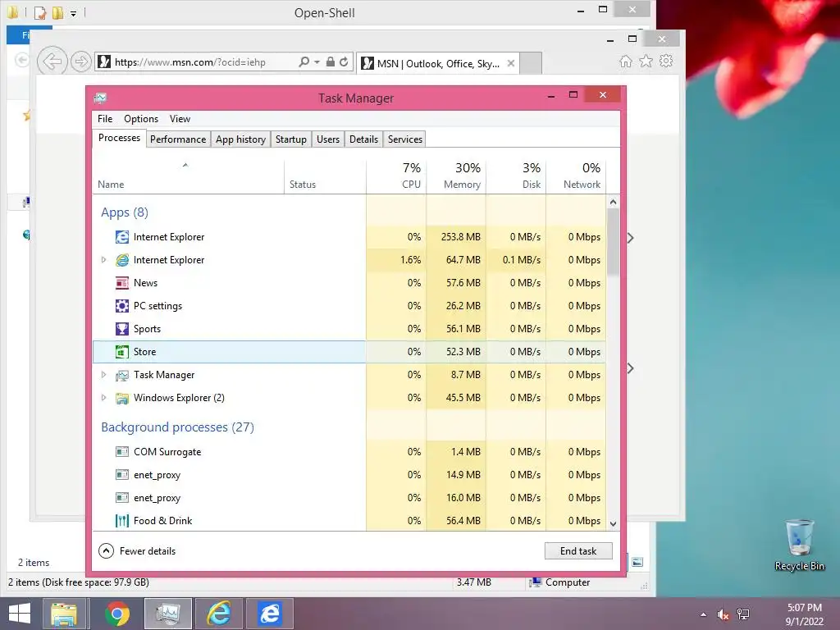840x630 pixels.
Task: Click the process list scrollbar thumb
Action: pos(613,242)
